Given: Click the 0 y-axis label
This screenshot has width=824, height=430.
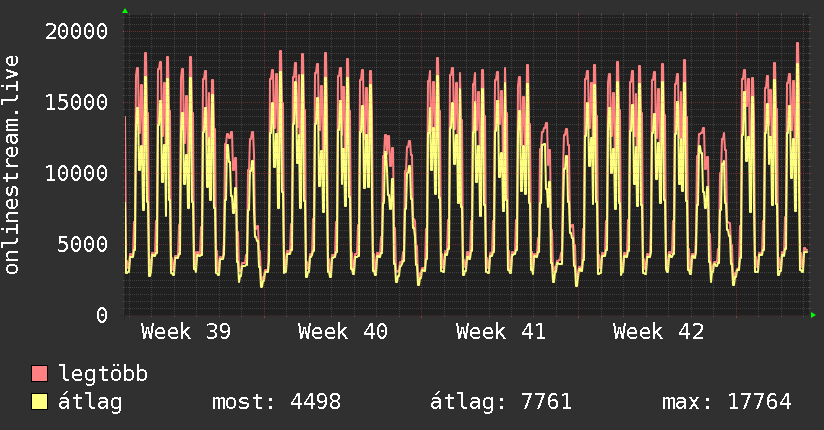Looking at the screenshot, I should click(102, 315).
